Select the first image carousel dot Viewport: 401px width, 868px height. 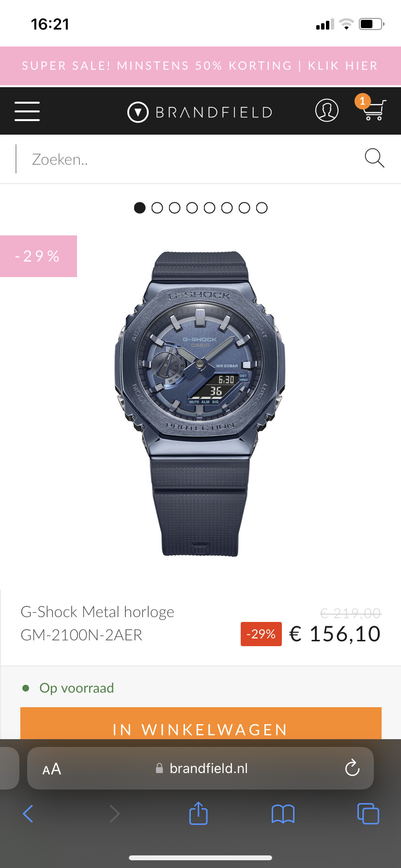[x=139, y=208]
